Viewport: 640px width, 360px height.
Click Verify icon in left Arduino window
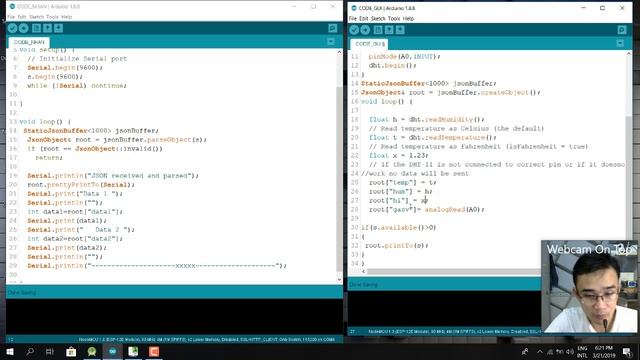coord(12,28)
